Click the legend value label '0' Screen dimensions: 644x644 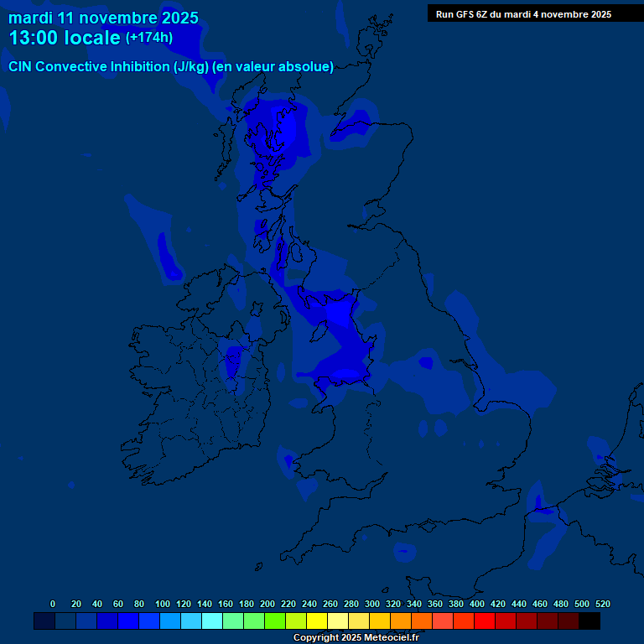click(53, 604)
